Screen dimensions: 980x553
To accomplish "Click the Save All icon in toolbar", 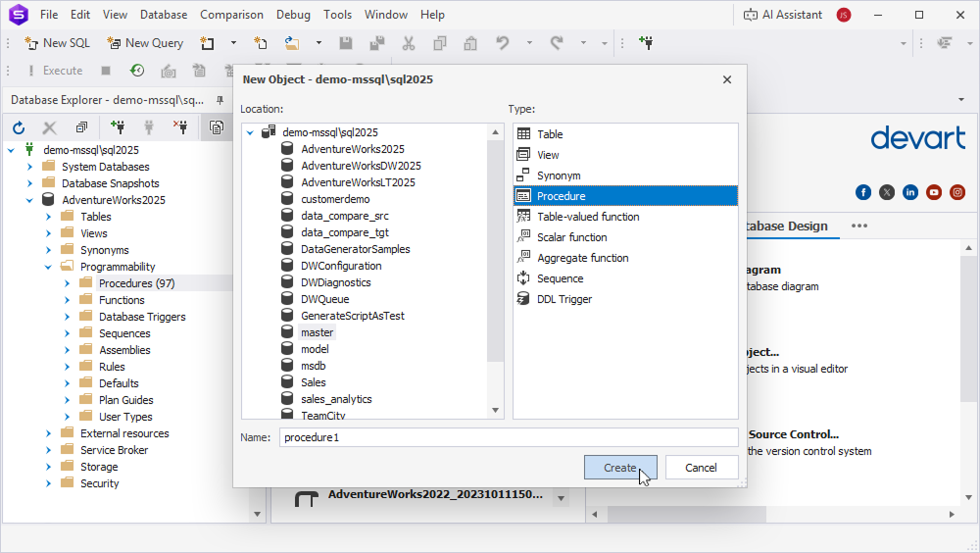I will [x=377, y=43].
